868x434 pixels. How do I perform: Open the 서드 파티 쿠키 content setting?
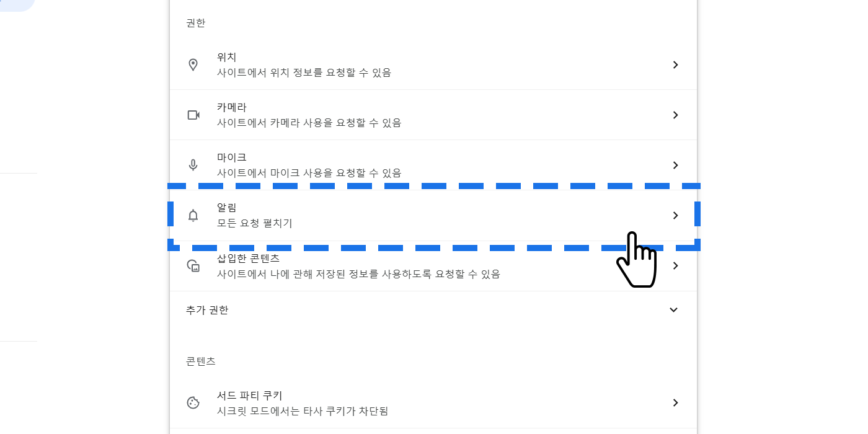[250, 396]
